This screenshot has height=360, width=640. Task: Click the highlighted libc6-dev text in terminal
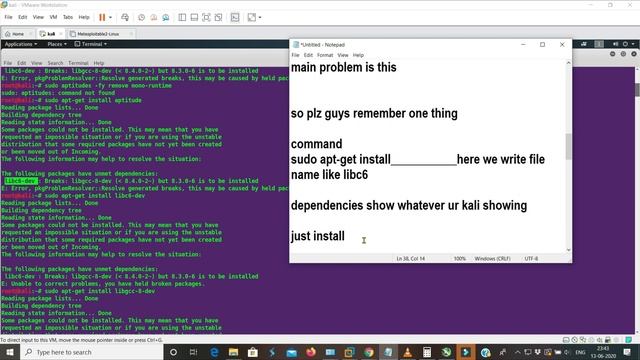pos(21,181)
